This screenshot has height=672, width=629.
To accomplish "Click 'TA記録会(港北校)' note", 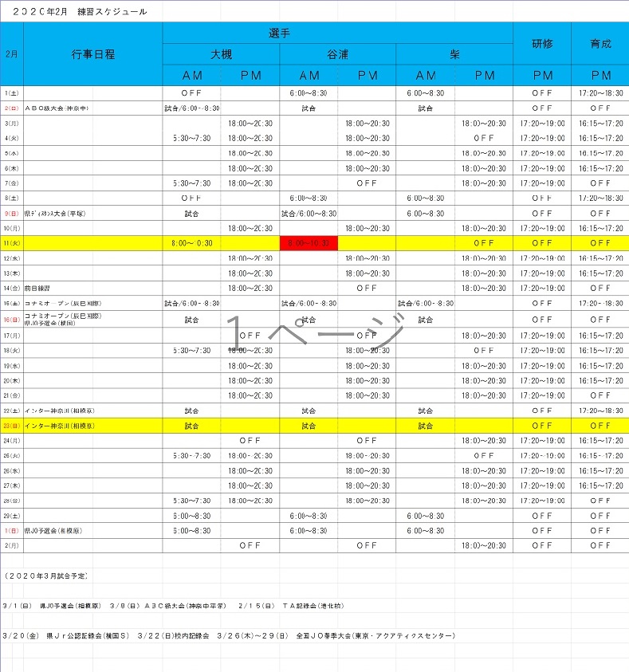I will point(313,606).
